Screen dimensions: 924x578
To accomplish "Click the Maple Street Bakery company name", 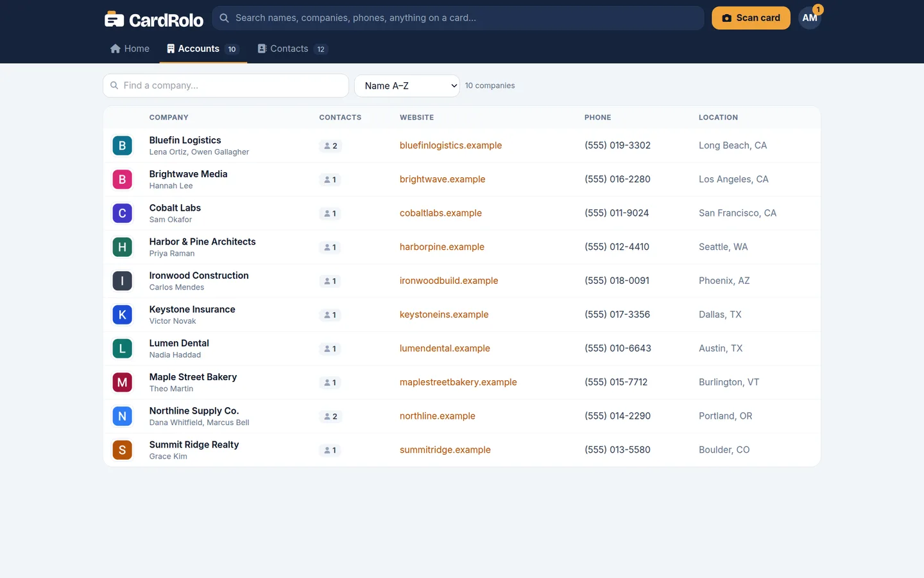I will [193, 377].
